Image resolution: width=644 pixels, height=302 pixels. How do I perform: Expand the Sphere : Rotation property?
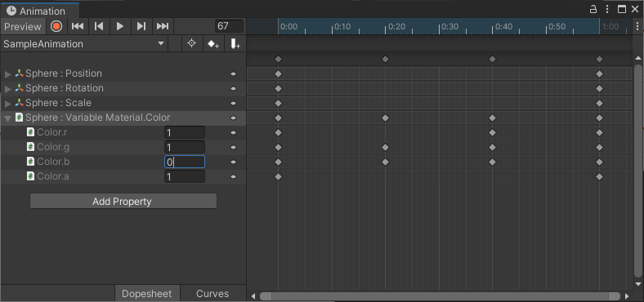(8, 89)
